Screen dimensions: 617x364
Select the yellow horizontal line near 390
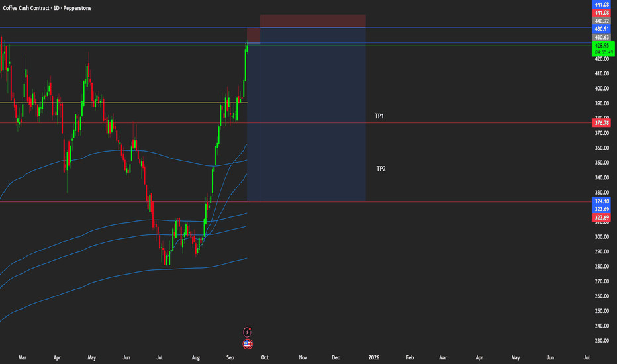click(132, 103)
